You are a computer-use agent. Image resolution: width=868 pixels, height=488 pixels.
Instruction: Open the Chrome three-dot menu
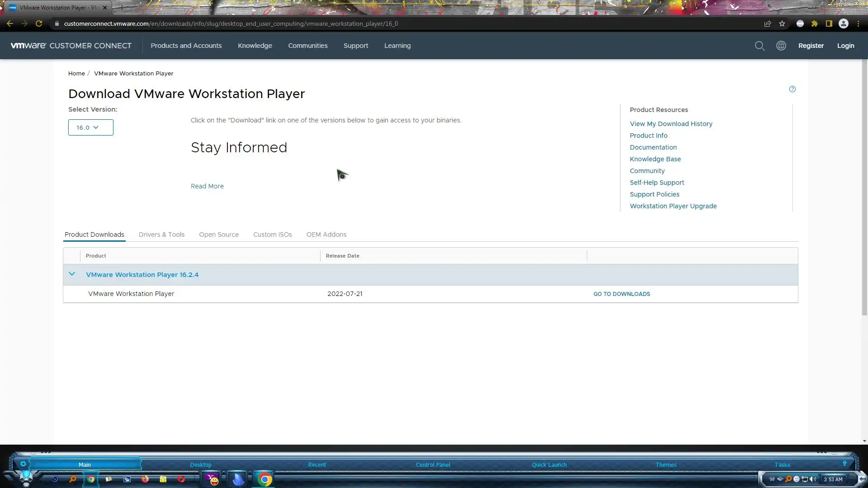(x=858, y=23)
